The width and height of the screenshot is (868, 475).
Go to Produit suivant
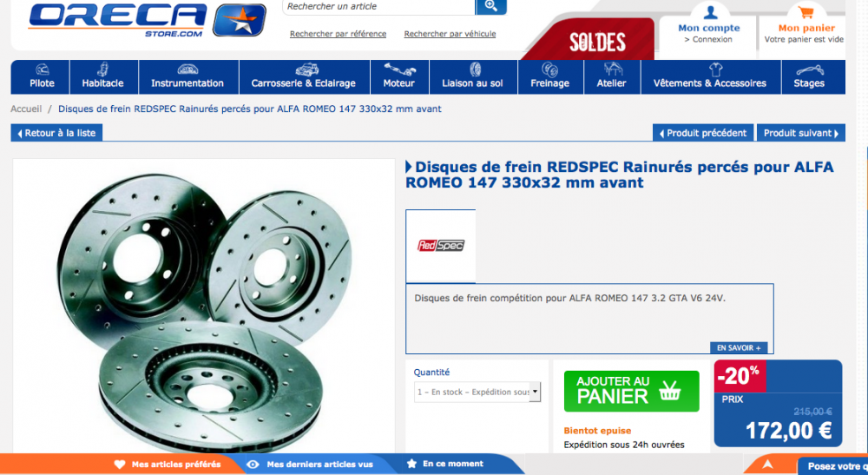pos(800,133)
